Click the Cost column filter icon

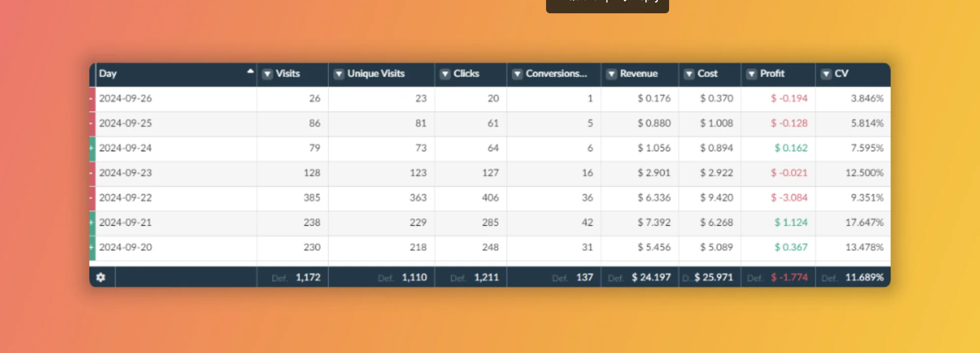pyautogui.click(x=689, y=74)
